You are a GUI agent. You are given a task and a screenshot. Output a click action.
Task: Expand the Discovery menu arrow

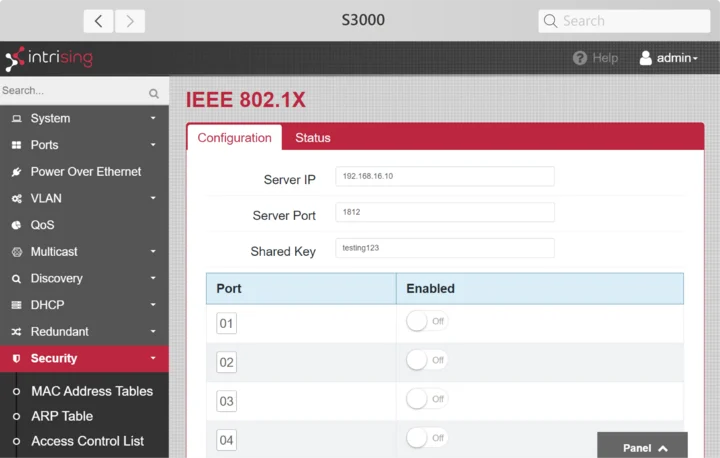(153, 278)
